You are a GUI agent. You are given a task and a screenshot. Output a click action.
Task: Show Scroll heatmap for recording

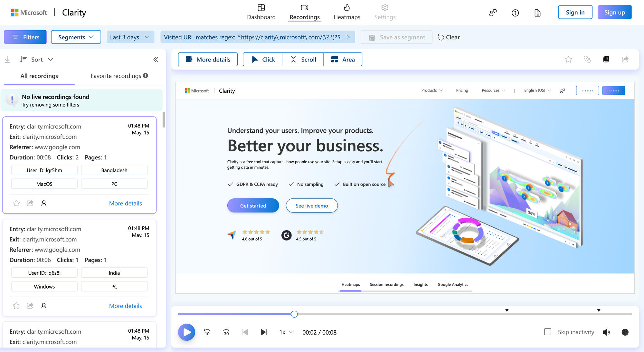(303, 59)
